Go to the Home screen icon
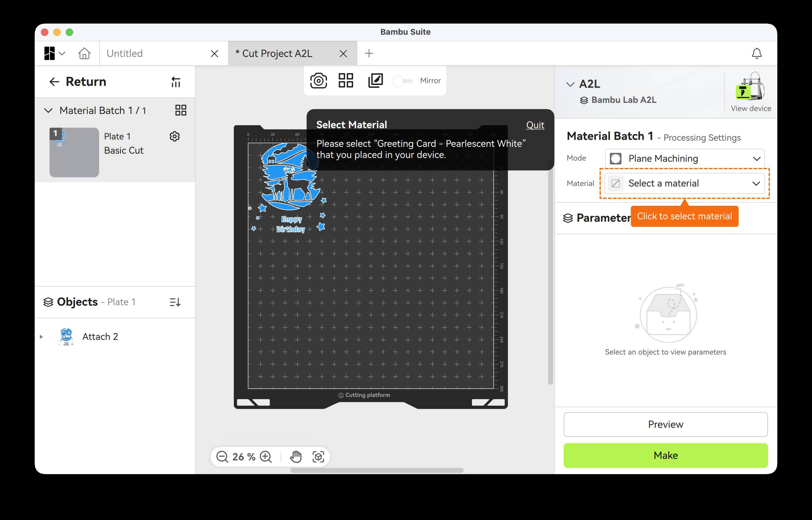812x520 pixels. point(84,53)
